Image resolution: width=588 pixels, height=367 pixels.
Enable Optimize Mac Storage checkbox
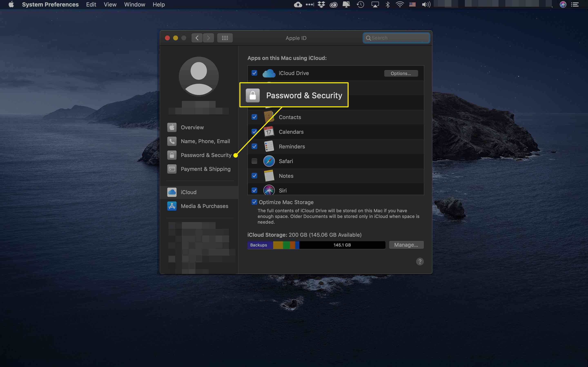(x=254, y=202)
